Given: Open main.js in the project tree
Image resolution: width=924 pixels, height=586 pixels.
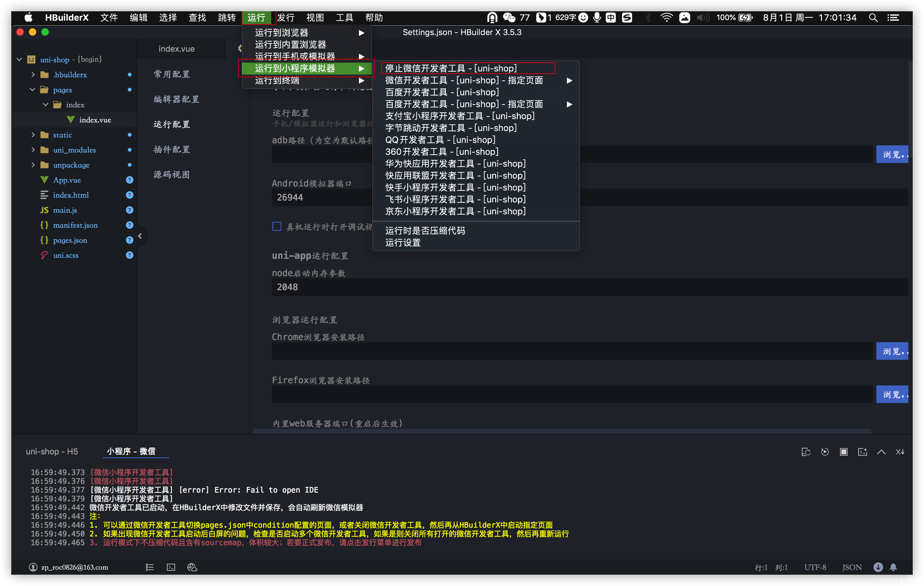Looking at the screenshot, I should tap(65, 210).
